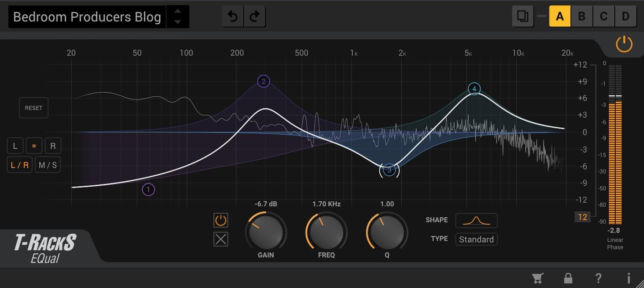Click the FREQ knob

tap(326, 232)
